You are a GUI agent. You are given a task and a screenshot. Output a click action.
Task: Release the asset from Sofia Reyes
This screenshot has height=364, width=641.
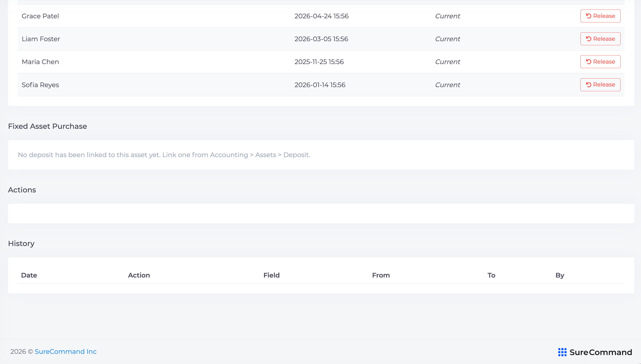point(600,85)
